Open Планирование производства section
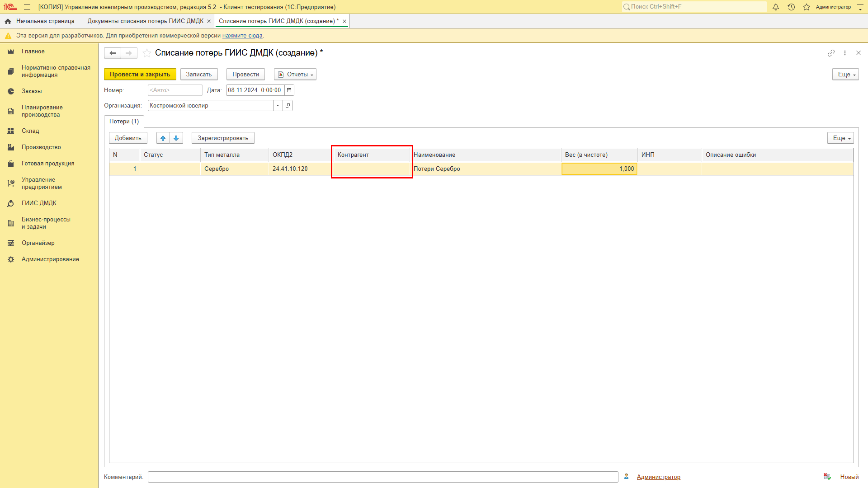Image resolution: width=868 pixels, height=488 pixels. [49, 111]
